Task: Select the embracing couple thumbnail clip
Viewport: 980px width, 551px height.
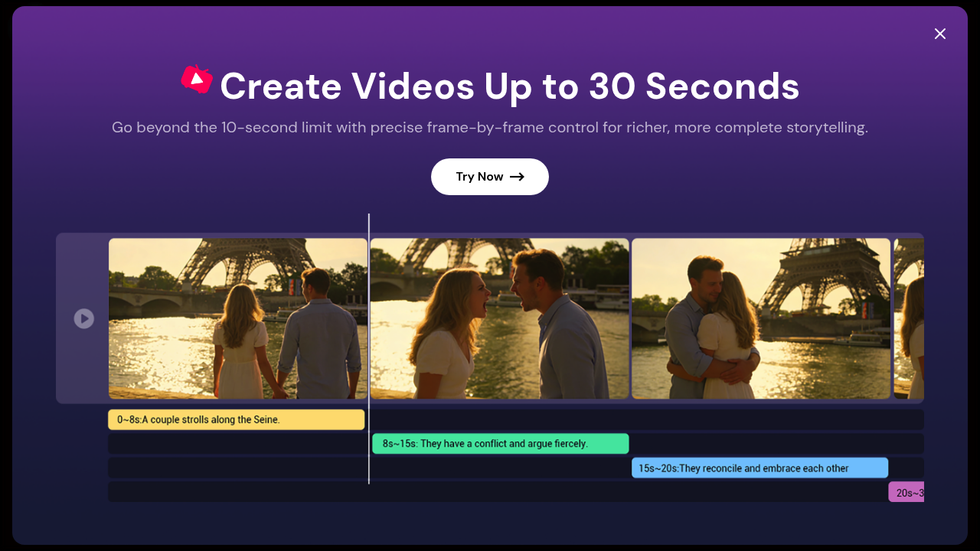Action: 761,318
